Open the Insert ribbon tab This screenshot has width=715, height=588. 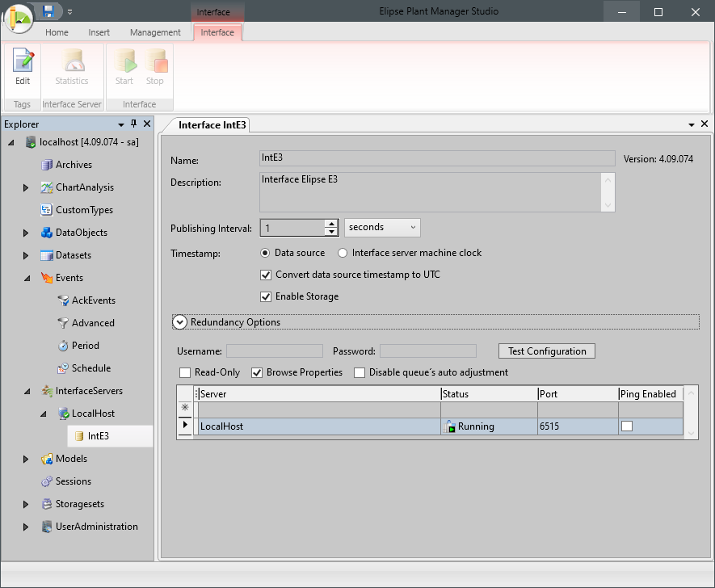tap(99, 32)
